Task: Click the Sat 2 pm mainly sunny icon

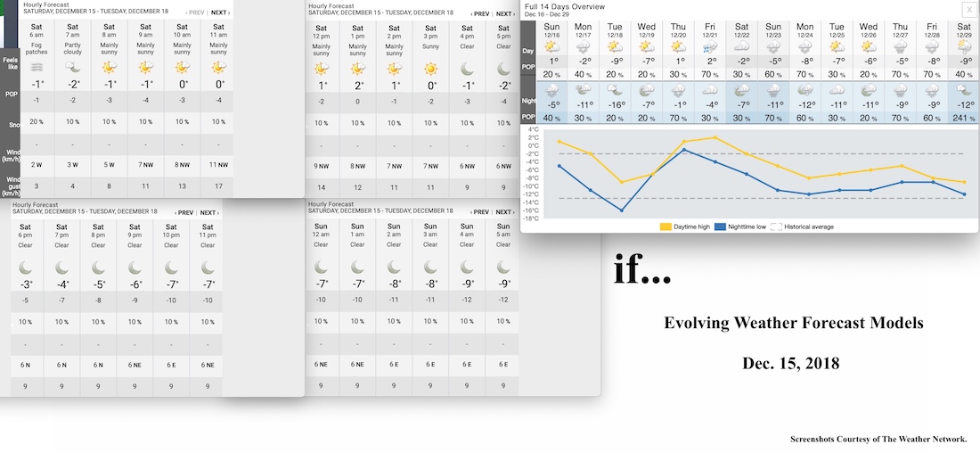Action: coord(394,68)
